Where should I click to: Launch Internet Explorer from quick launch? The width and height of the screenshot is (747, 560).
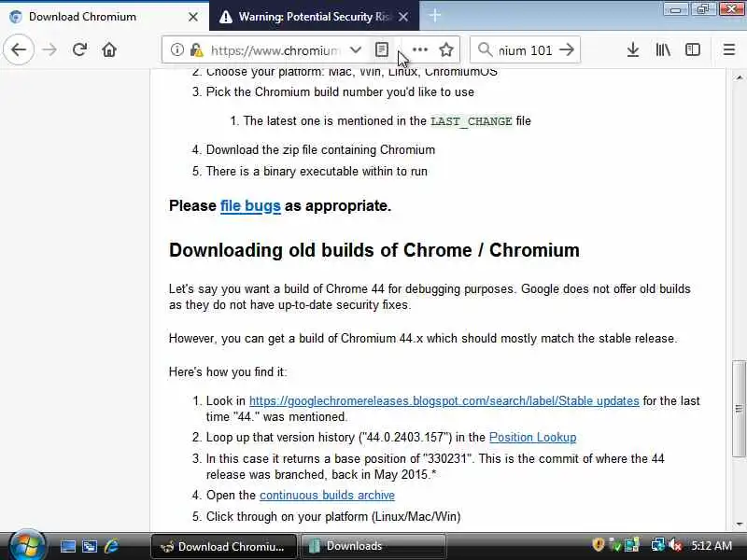pos(112,546)
